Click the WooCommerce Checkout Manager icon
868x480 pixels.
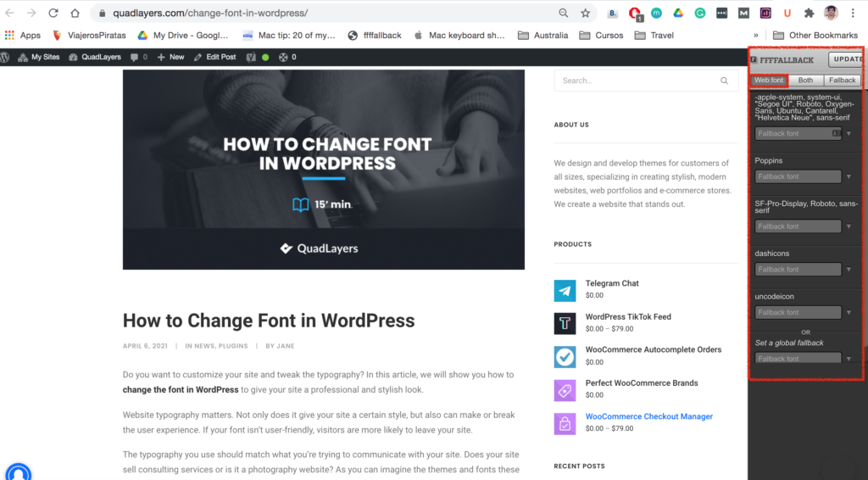tap(565, 424)
